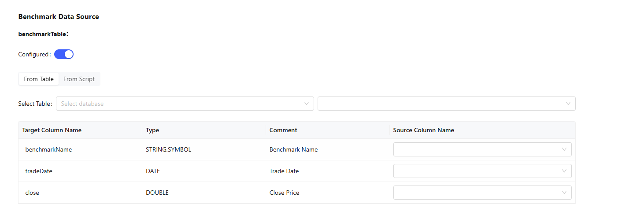Screen dimensions: 644x219
Task: Click the Target Column Name header
Action: coord(52,130)
